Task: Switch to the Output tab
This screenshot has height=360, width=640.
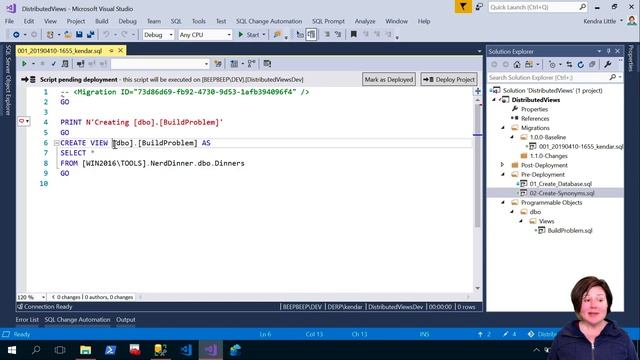Action: click(126, 320)
